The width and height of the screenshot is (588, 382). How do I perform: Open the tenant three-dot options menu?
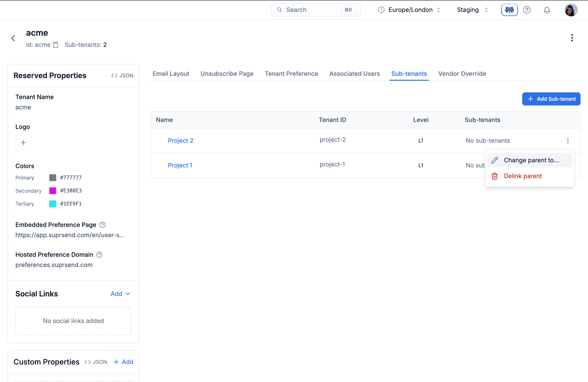[572, 38]
